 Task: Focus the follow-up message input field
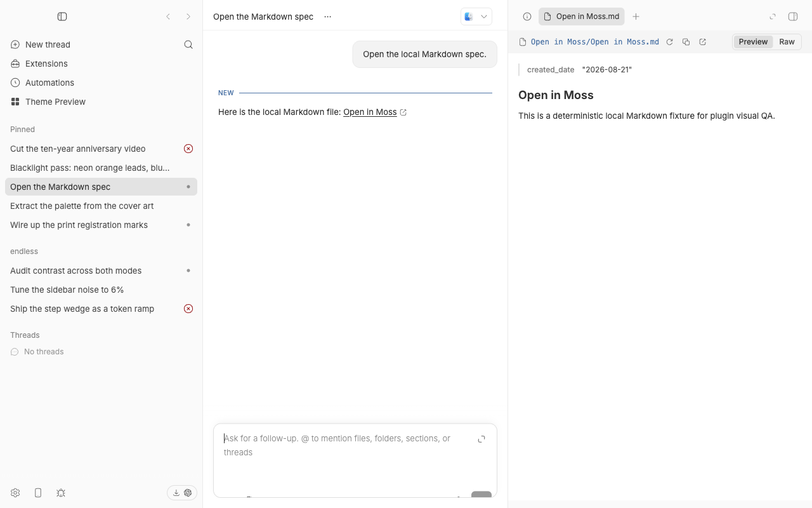click(346, 446)
